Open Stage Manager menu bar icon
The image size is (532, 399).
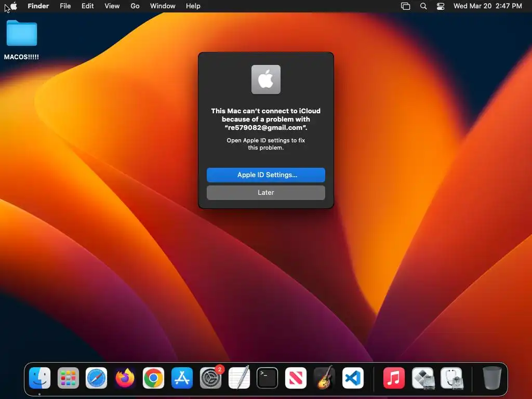(x=405, y=6)
